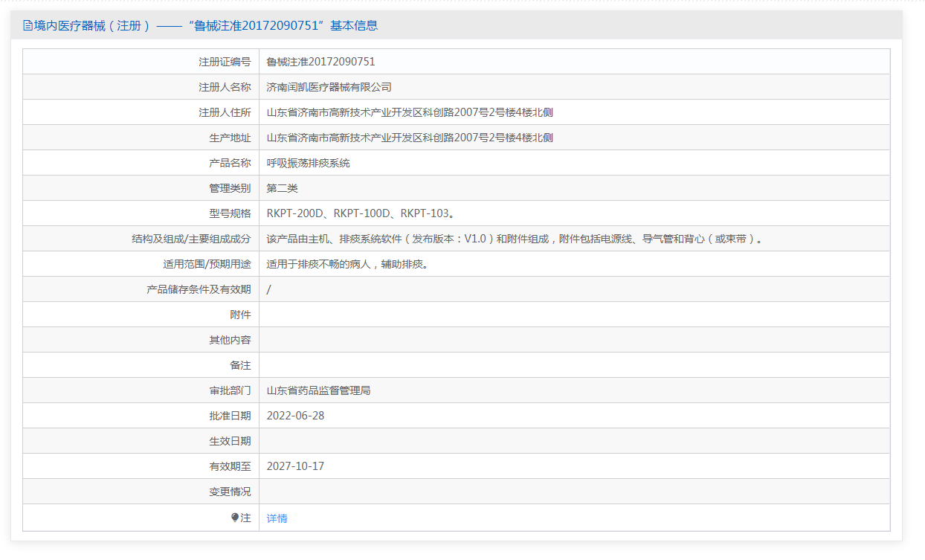The width and height of the screenshot is (925, 560).
Task: Click the 产品储存条件及有效期 label
Action: [199, 289]
